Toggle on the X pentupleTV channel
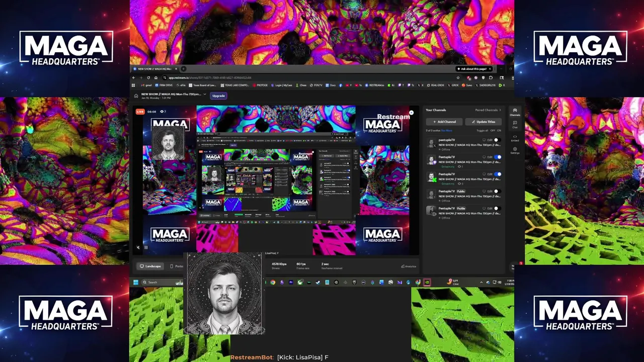This screenshot has width=644, height=362. coord(498,140)
